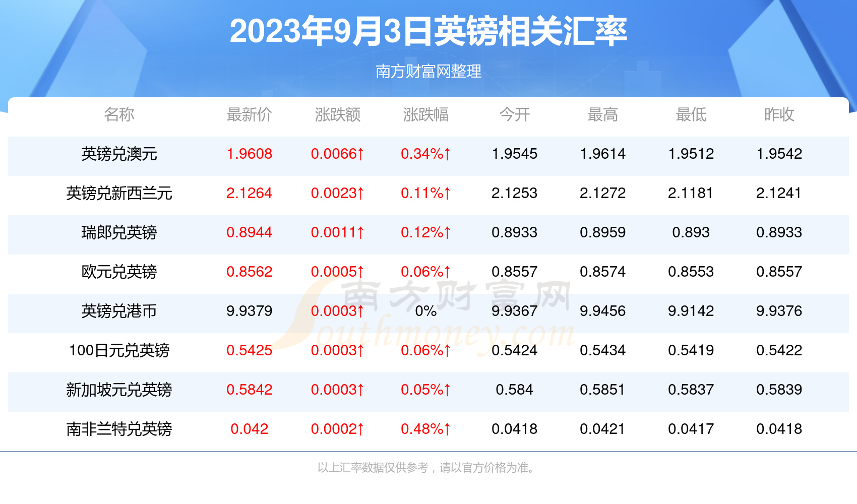Select the 英镑兑港币 row name
The width and height of the screenshot is (857, 504).
(119, 311)
